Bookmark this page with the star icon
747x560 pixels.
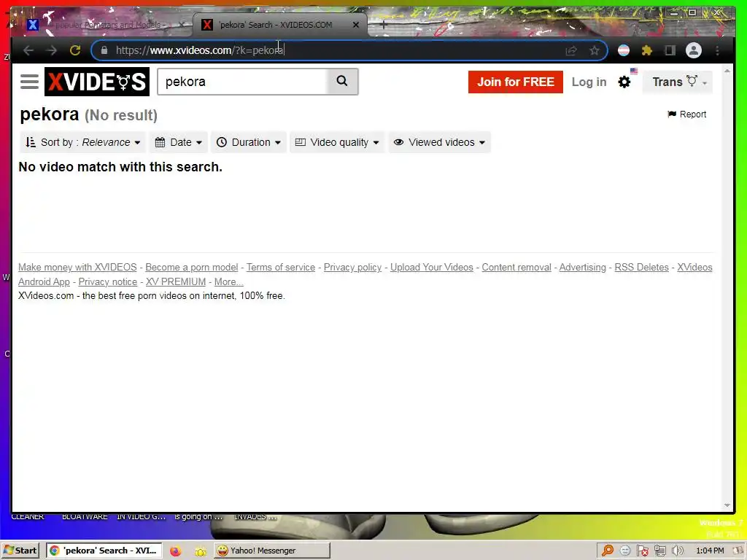click(594, 50)
